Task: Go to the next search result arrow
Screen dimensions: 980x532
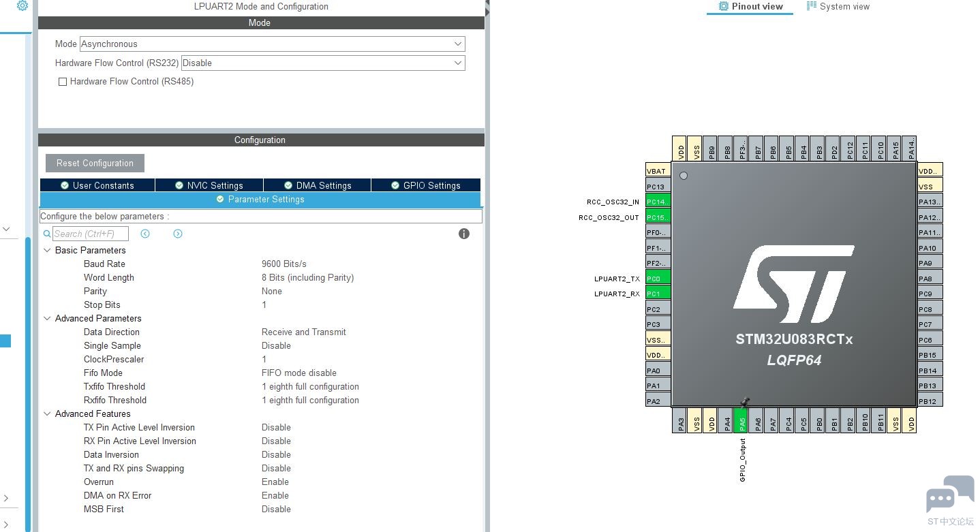Action: 178,234
